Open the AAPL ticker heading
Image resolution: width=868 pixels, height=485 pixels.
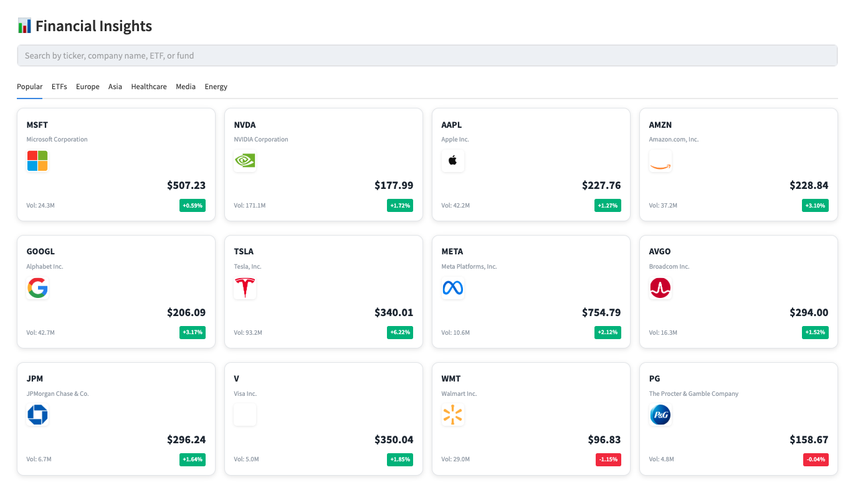pos(452,125)
